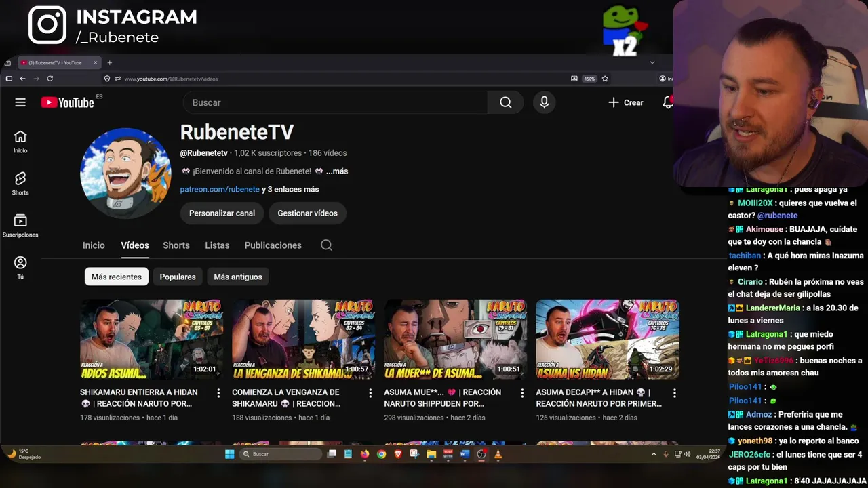The width and height of the screenshot is (868, 488).
Task: Open ASUMA MUE** video title
Action: pyautogui.click(x=443, y=398)
